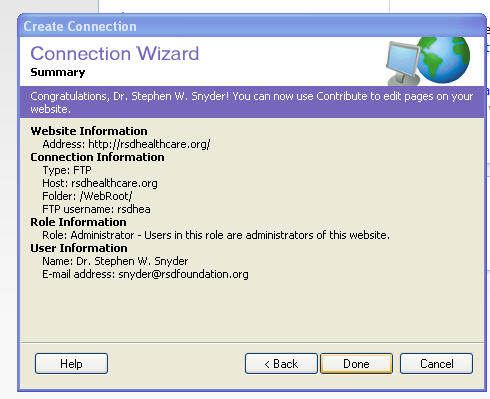Click the 'Role: Administrator' description line
490x399 pixels.
(216, 235)
